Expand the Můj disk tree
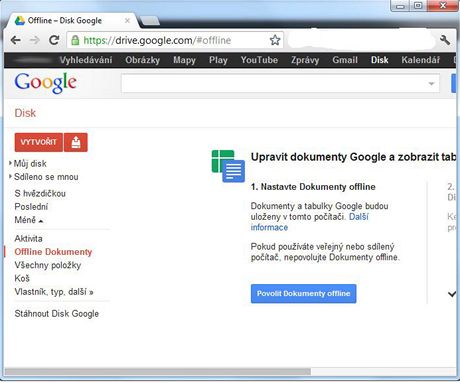The width and height of the screenshot is (460, 383). 10,163
